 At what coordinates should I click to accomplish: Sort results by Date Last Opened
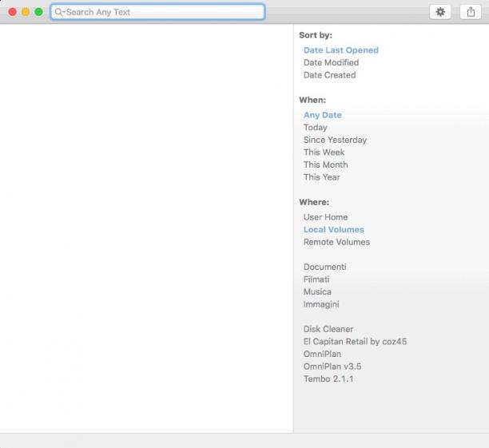pos(341,50)
